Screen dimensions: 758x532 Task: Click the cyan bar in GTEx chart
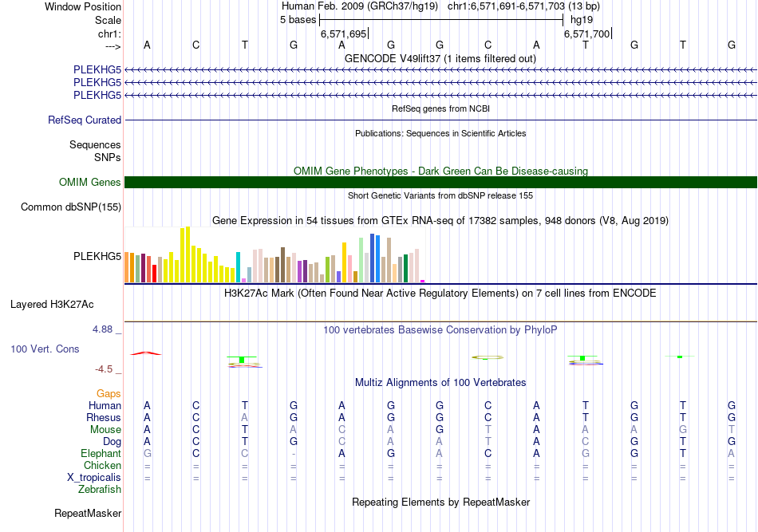pos(238,267)
